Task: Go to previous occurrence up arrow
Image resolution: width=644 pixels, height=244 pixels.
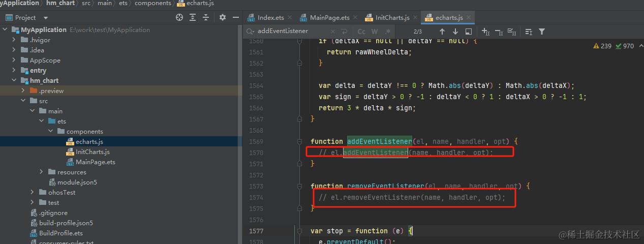Action: point(442,32)
